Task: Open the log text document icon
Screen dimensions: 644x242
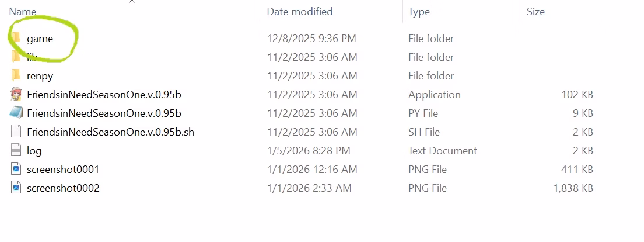Action: 16,150
